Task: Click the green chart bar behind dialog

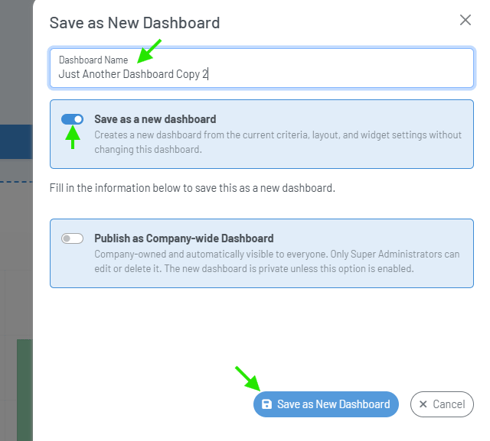Action: 25,390
